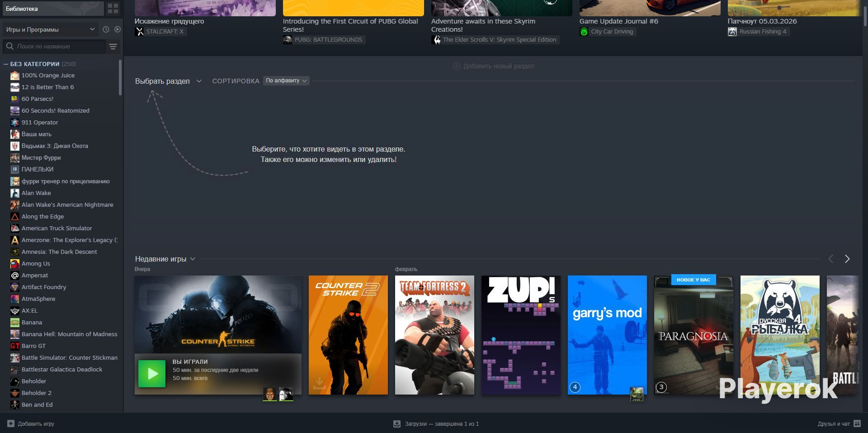The width and height of the screenshot is (868, 433).
Task: Click Добавить новый раздел link
Action: (499, 66)
